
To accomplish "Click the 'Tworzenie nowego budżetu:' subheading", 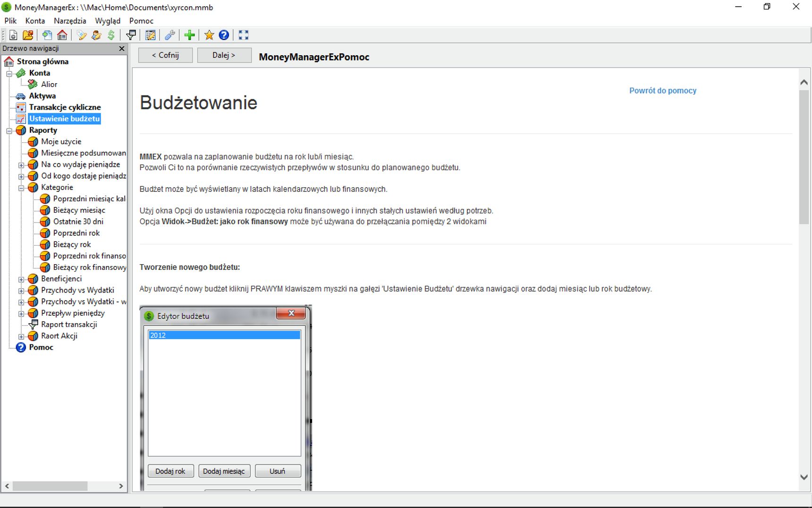I will 190,267.
